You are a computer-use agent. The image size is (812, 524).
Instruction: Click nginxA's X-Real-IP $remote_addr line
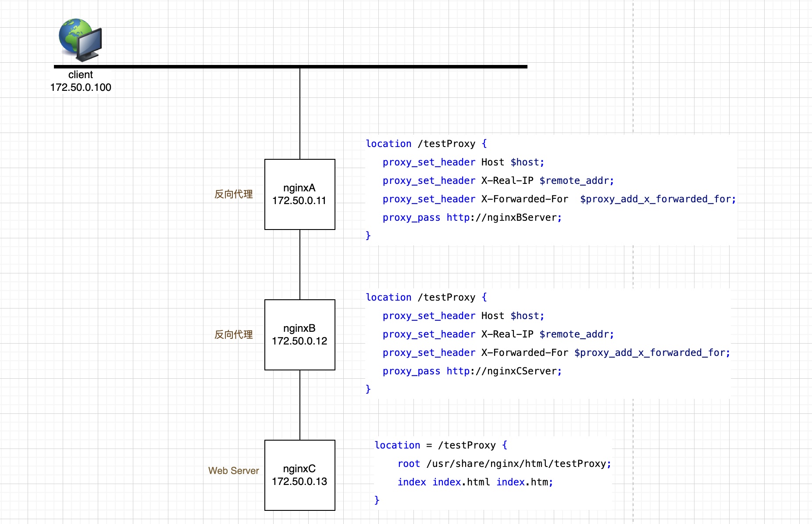pyautogui.click(x=498, y=181)
